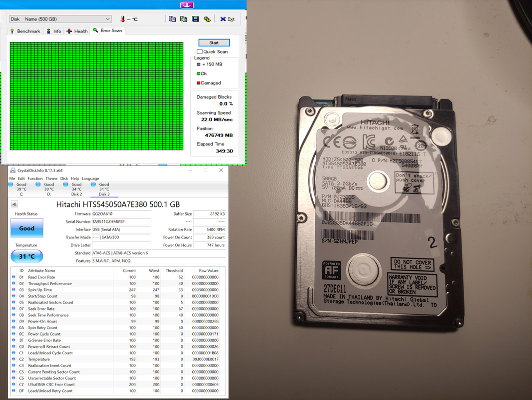Viewport: 532px width, 400px height.
Task: Open the Disk Name (500 GB) dropdown in HD Tune
Action: tap(60, 19)
